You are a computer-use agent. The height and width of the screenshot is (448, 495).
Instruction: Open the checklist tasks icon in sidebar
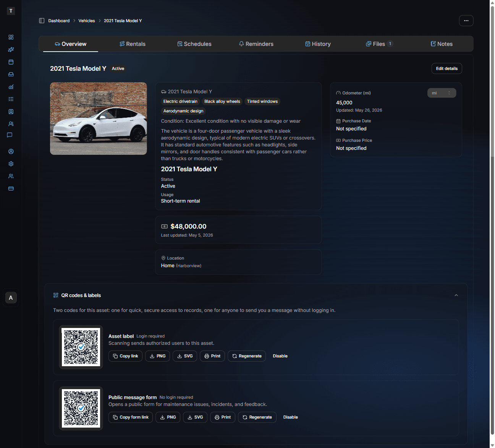pyautogui.click(x=11, y=99)
